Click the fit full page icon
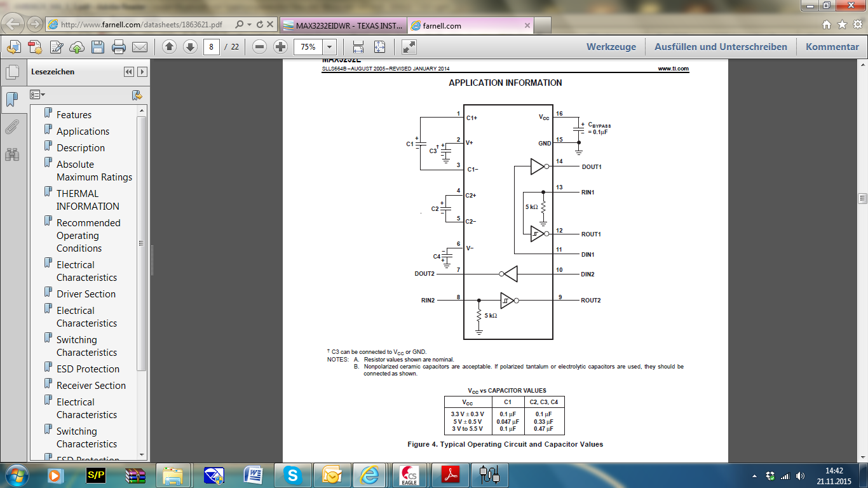The height and width of the screenshot is (488, 868). [379, 47]
